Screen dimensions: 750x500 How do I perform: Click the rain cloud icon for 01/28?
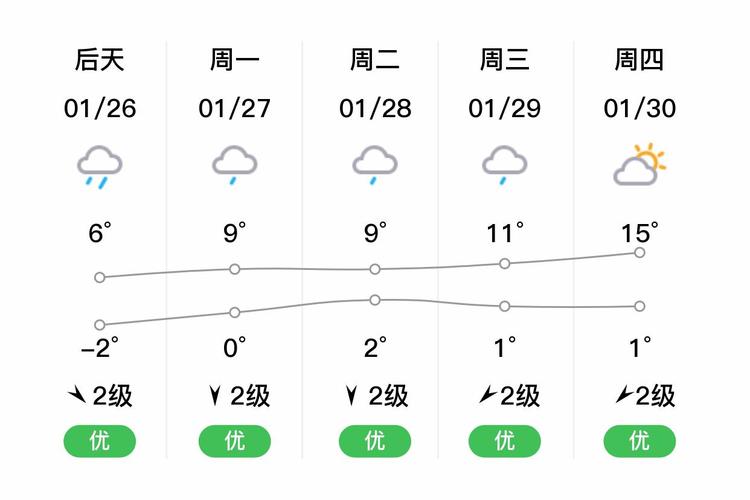coord(374,165)
